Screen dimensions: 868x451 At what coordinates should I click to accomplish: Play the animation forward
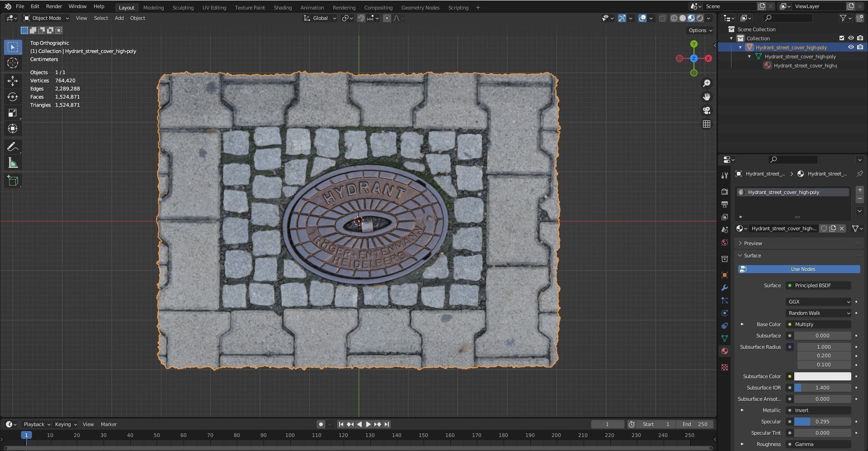click(368, 424)
